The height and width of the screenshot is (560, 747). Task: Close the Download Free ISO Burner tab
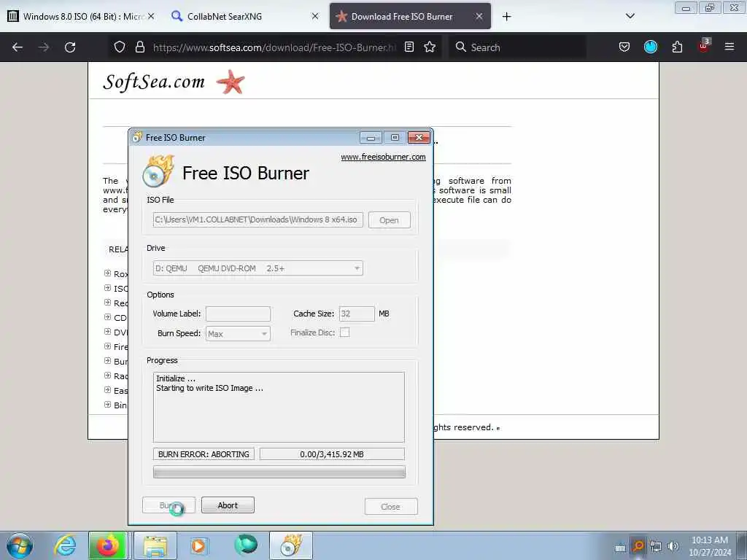point(479,16)
